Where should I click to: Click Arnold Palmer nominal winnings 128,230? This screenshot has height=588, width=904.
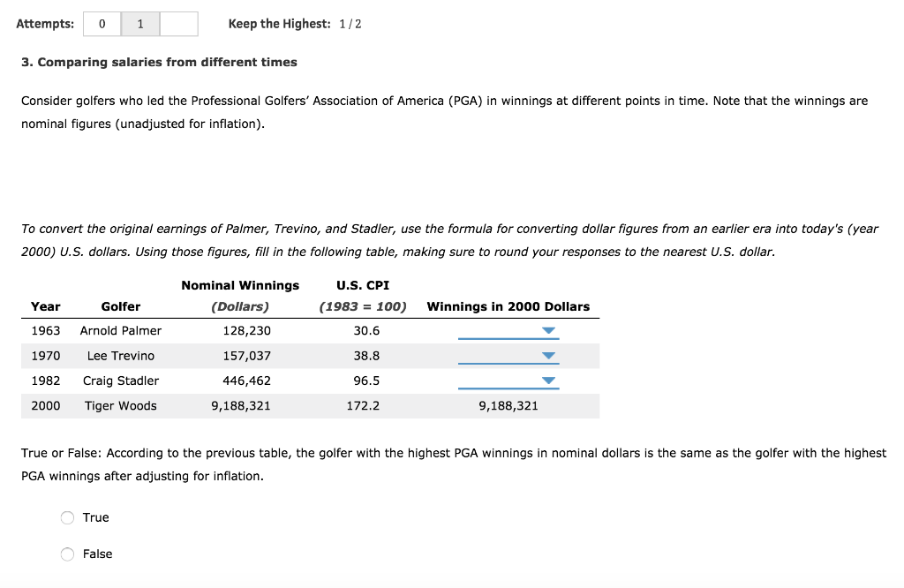point(247,331)
